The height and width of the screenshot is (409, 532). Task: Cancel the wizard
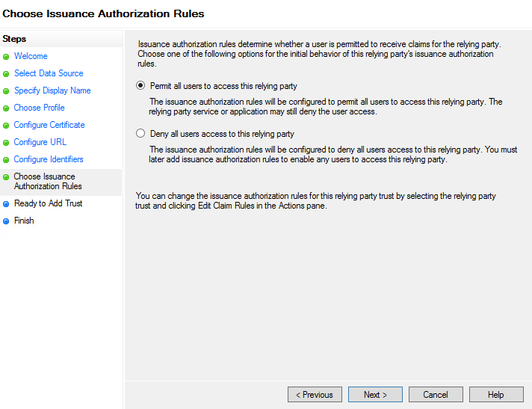click(436, 394)
